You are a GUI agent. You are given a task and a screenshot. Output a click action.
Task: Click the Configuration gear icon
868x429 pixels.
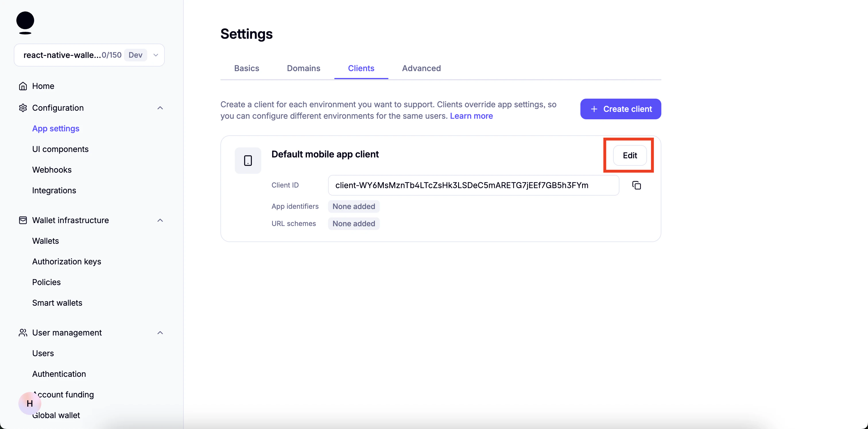pyautogui.click(x=23, y=108)
